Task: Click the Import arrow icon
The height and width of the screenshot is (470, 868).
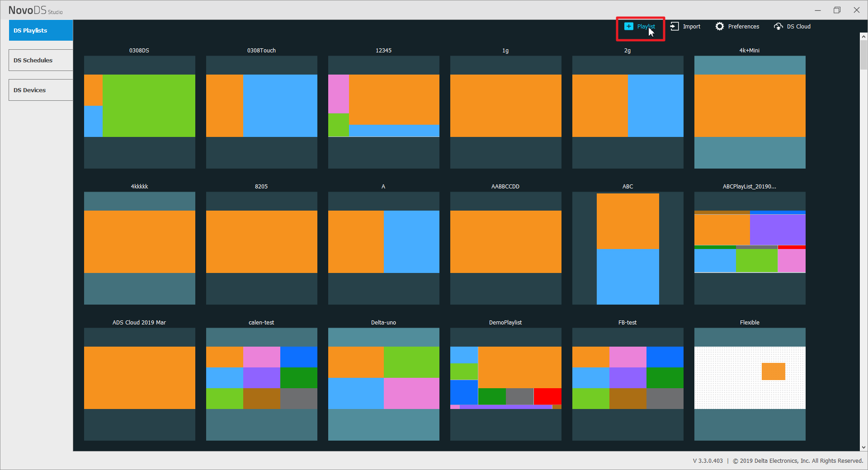Action: (x=675, y=26)
